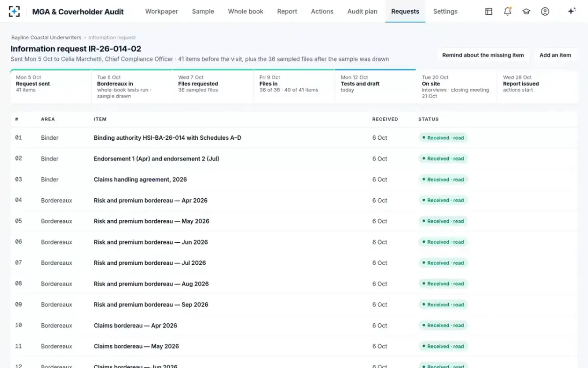Click status badge for bordereau Jul 2026 row

(443, 263)
